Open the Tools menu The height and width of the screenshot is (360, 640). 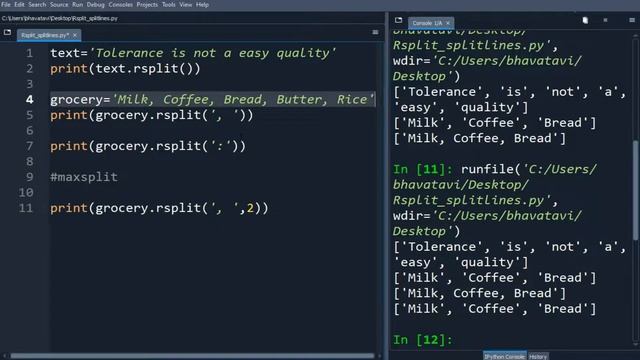pyautogui.click(x=169, y=5)
